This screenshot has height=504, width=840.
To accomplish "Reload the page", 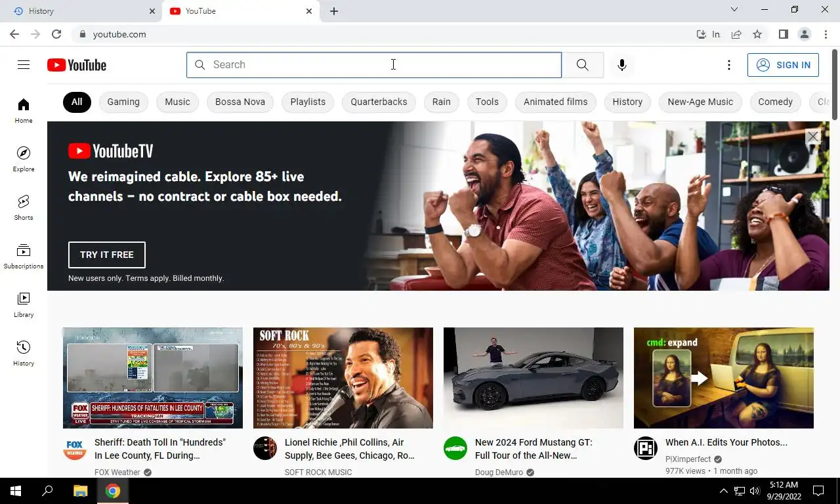I will (x=56, y=34).
